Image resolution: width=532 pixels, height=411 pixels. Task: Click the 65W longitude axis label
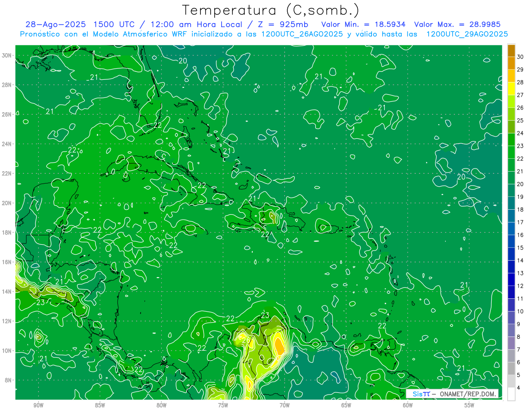point(346,406)
